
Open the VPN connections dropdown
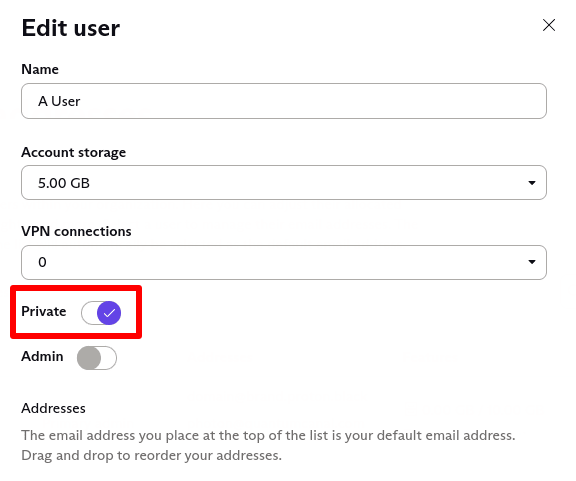point(284,262)
